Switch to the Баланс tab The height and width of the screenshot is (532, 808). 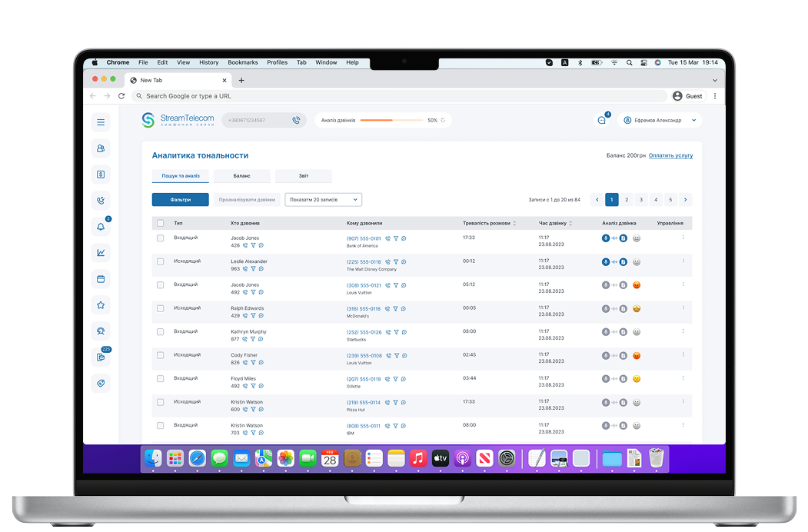pyautogui.click(x=241, y=176)
